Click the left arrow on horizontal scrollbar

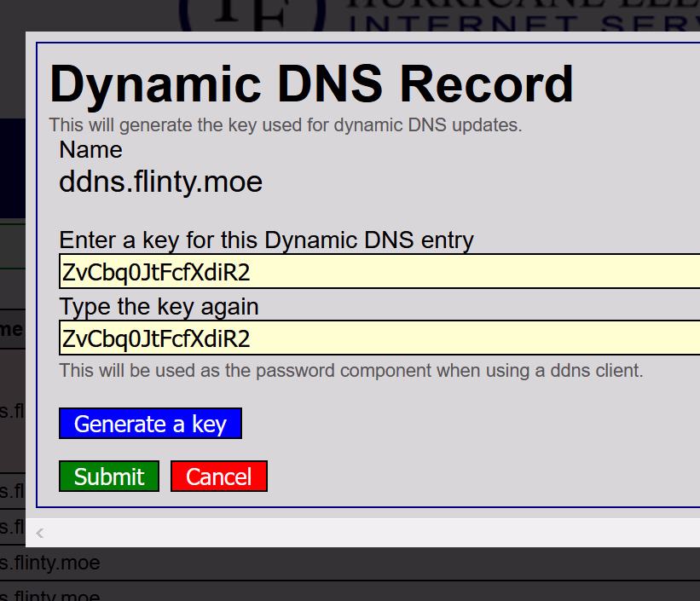[x=39, y=534]
